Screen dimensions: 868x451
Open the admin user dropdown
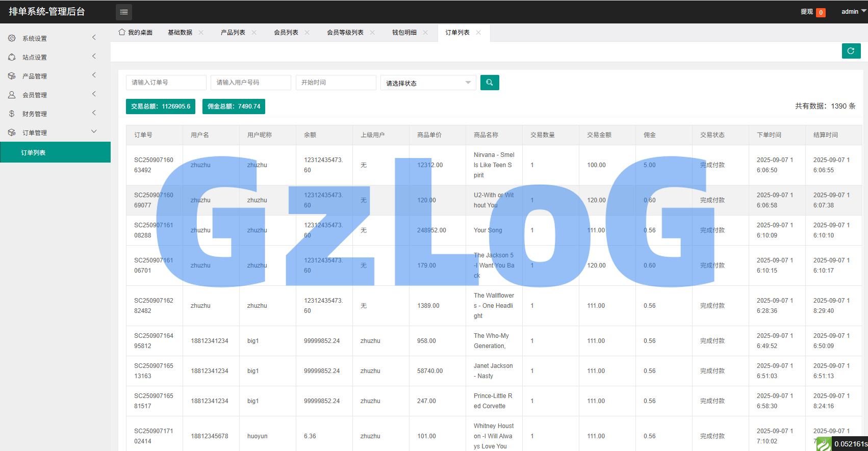pos(853,12)
